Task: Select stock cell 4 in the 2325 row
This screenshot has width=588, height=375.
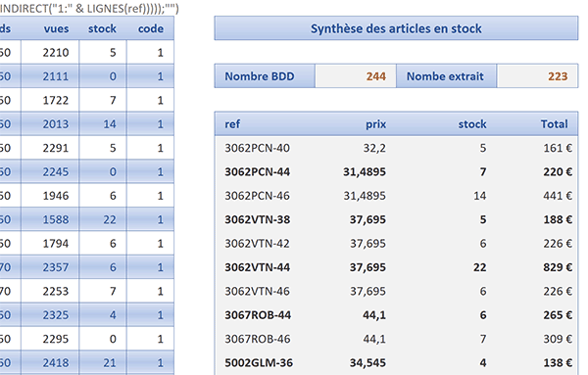Action: (x=102, y=315)
